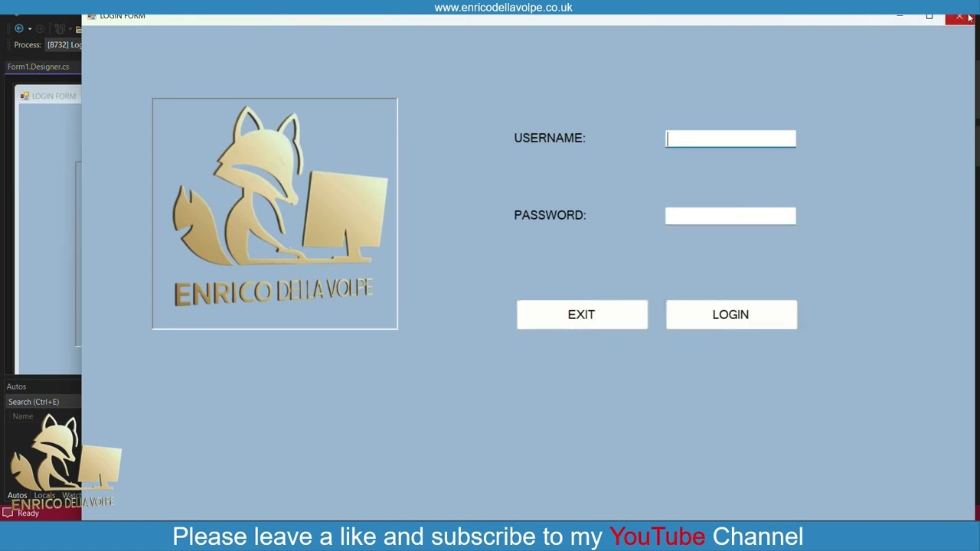Click the LOGIN FORM title in the designer
Image resolution: width=980 pixels, height=551 pixels.
[54, 96]
